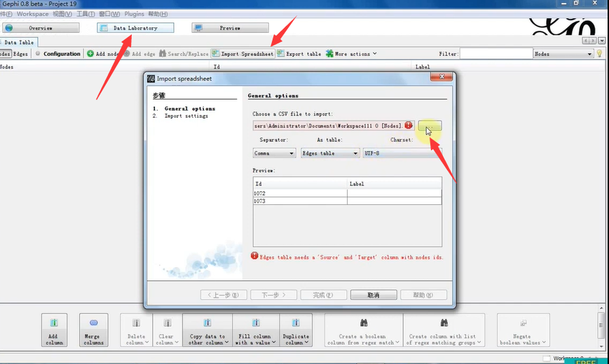This screenshot has width=609, height=364.
Task: Click Negate boolean values button
Action: point(524,330)
